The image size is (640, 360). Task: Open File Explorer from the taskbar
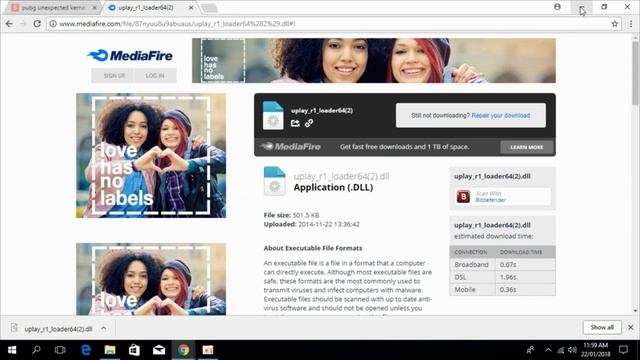[110, 350]
